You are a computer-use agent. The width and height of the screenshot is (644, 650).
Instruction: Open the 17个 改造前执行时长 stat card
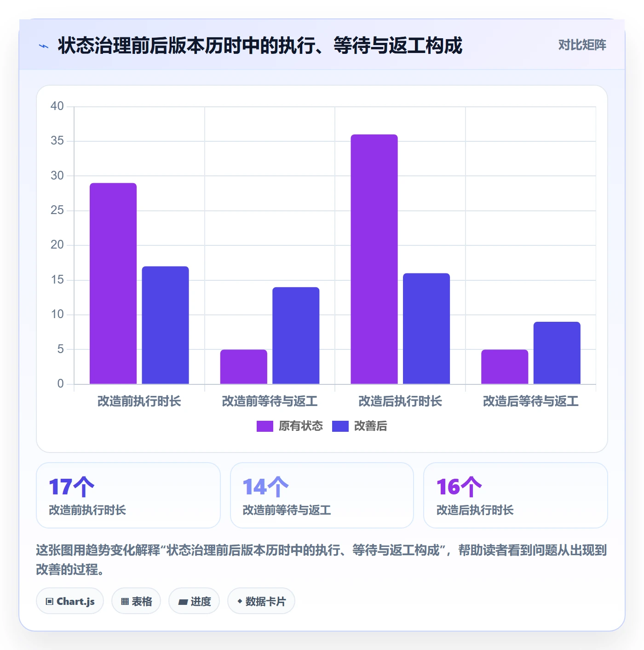(x=128, y=495)
